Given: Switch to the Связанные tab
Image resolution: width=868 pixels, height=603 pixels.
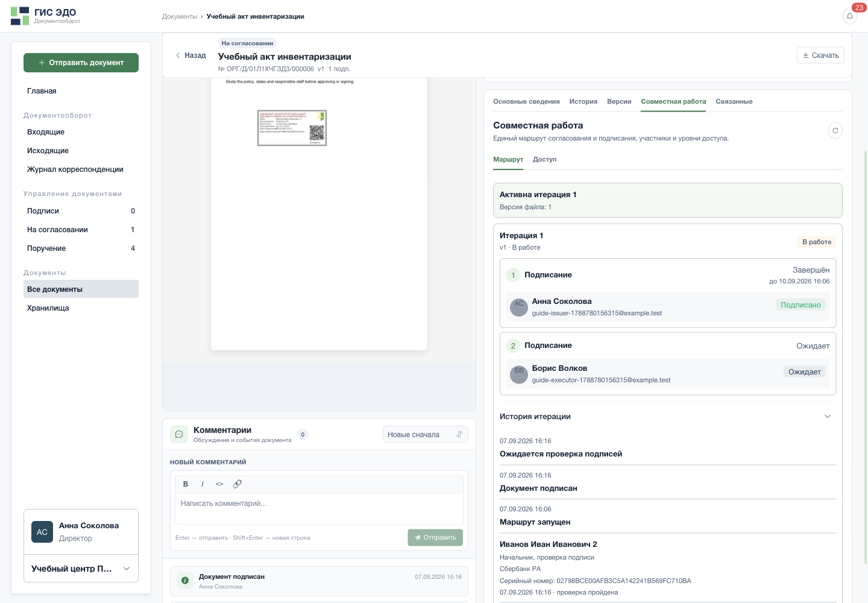Looking at the screenshot, I should point(734,101).
